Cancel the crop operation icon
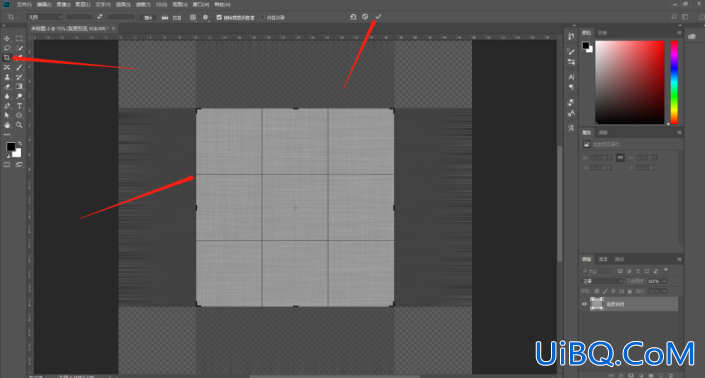This screenshot has width=705, height=378. [365, 17]
